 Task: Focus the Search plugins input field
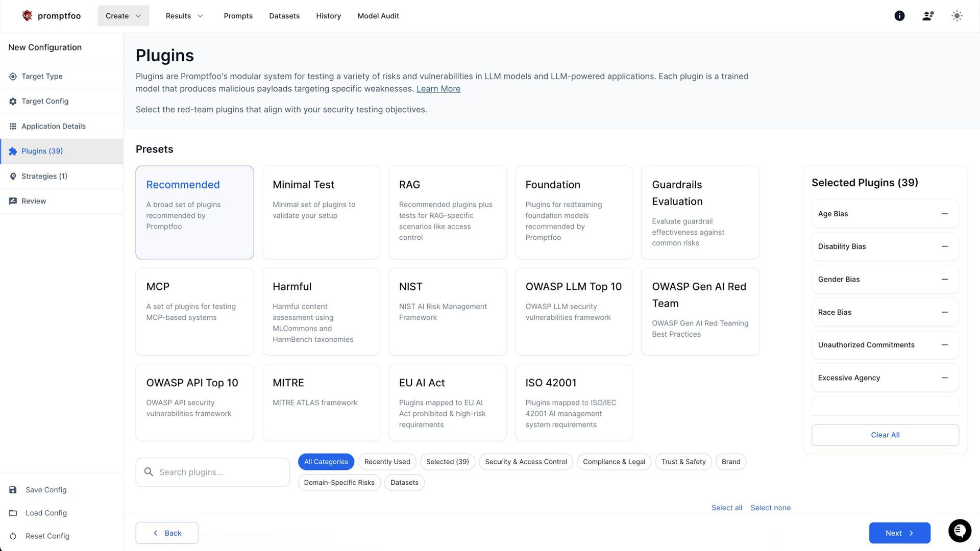tap(219, 472)
